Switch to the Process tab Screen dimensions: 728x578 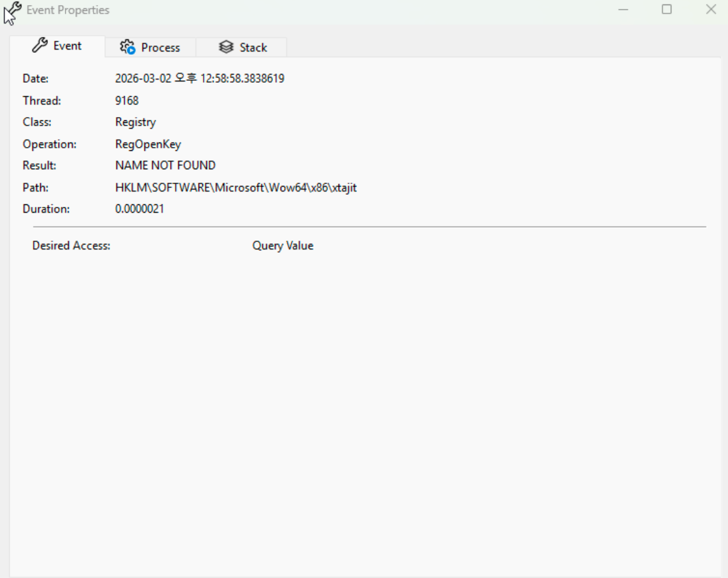(151, 47)
